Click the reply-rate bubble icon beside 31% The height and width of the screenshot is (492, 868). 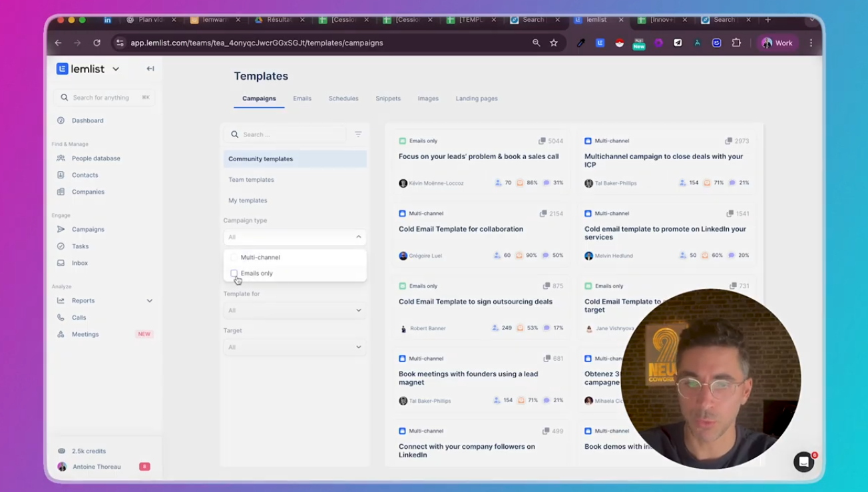tap(546, 183)
